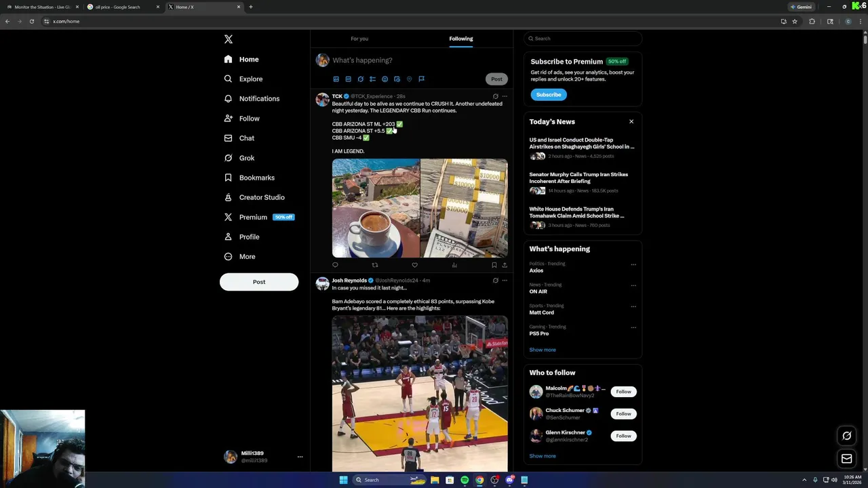Click Show more under What's happening
This screenshot has width=868, height=488.
coord(542,350)
